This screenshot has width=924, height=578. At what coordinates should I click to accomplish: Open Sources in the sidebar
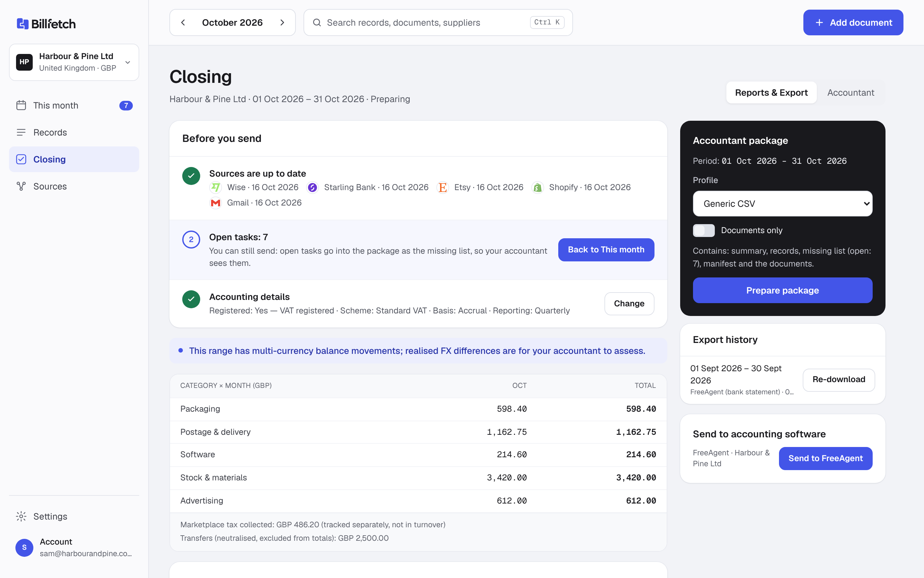point(74,186)
